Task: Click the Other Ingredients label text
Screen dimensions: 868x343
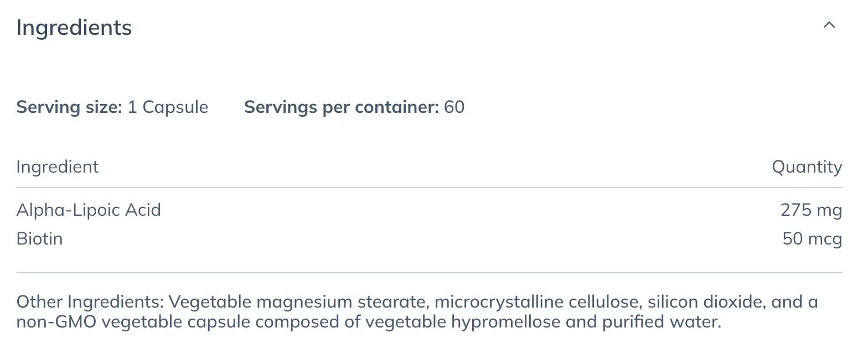Action: coord(90,302)
